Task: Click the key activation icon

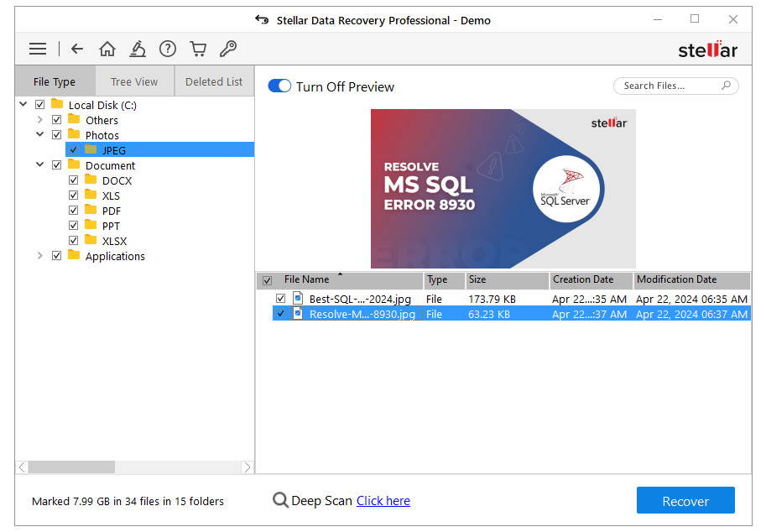Action: pos(228,49)
